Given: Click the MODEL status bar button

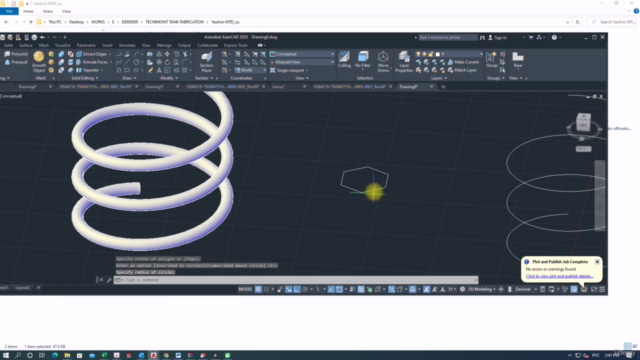Looking at the screenshot, I should pyautogui.click(x=245, y=289).
